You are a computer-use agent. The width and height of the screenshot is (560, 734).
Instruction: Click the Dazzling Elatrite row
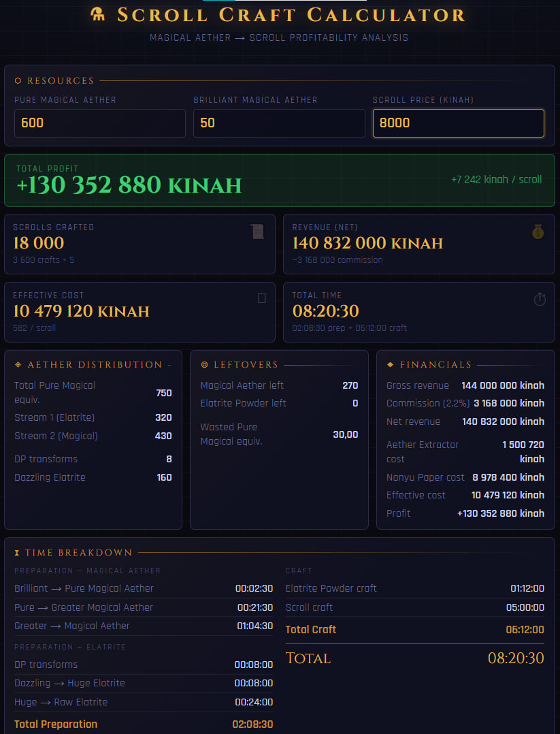[93, 477]
